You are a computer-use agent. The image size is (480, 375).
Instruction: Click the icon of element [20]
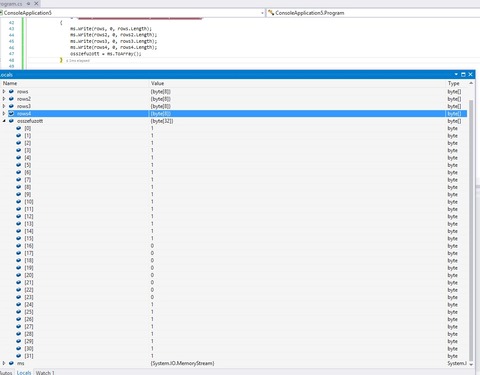coord(19,275)
